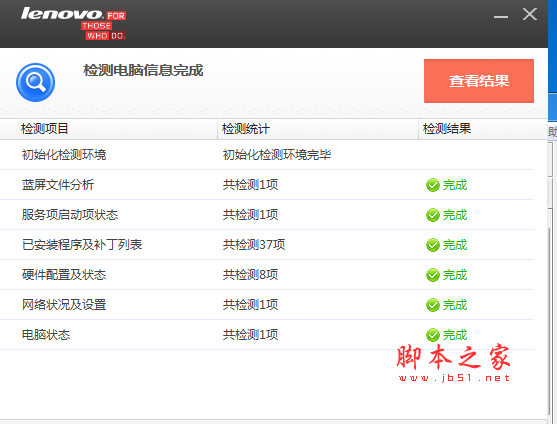This screenshot has width=557, height=424.
Task: Select the 网络状况及设置 row
Action: [x=267, y=305]
